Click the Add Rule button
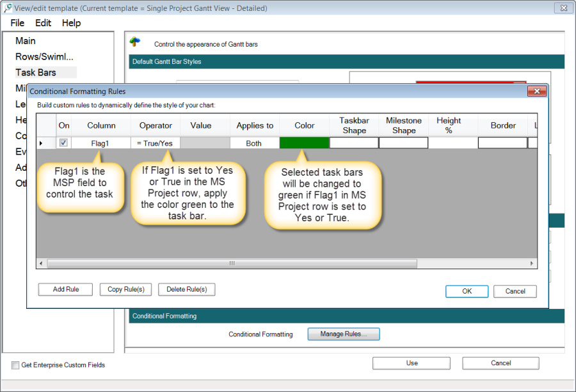 click(x=65, y=289)
